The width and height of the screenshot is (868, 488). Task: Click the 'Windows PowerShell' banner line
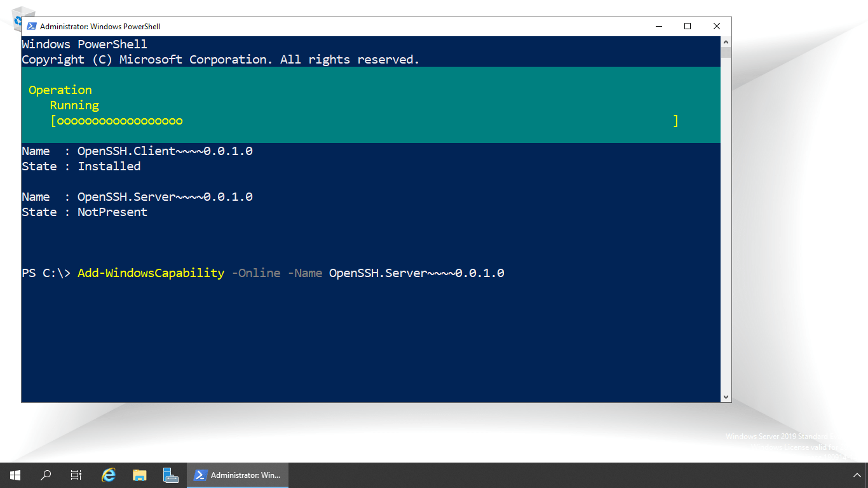(x=85, y=44)
